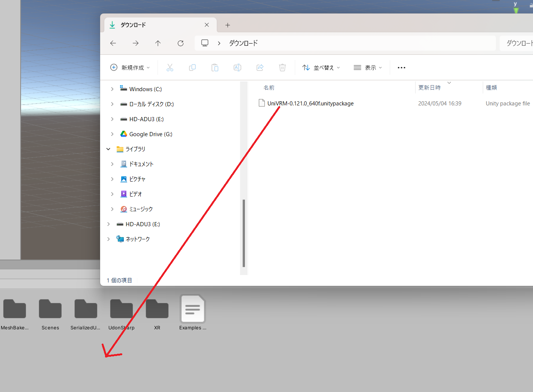
Task: Click the Copy icon in Explorer toolbar
Action: tap(192, 68)
